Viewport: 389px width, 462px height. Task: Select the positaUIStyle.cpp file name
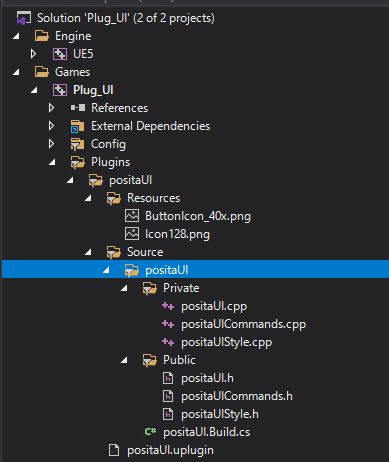point(227,342)
